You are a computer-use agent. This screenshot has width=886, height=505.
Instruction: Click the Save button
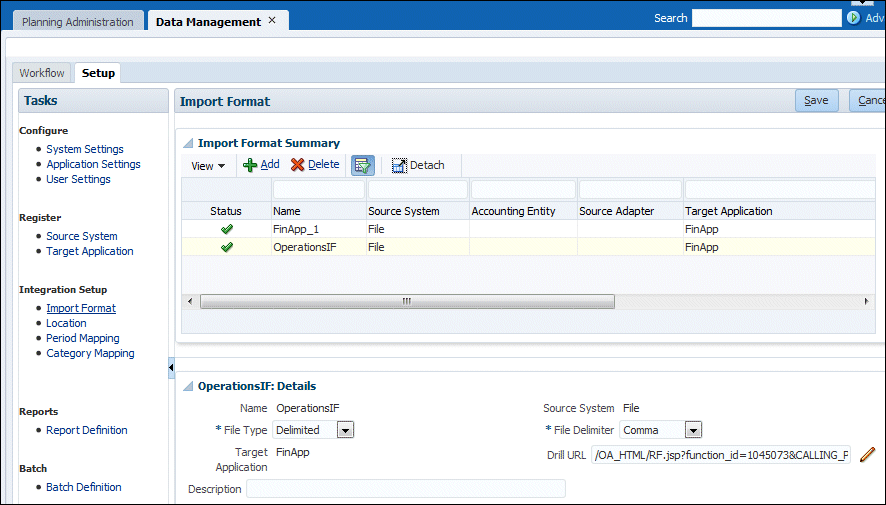click(816, 100)
